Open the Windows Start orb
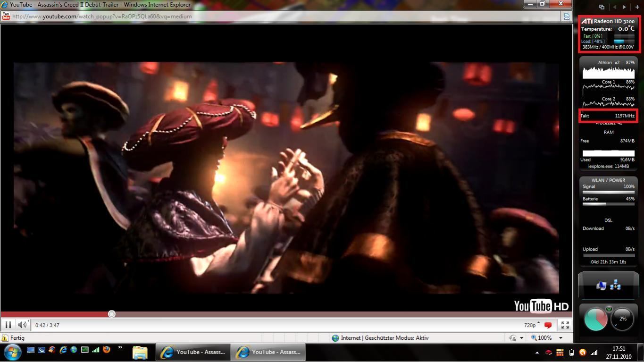This screenshot has height=362, width=644. [12, 352]
